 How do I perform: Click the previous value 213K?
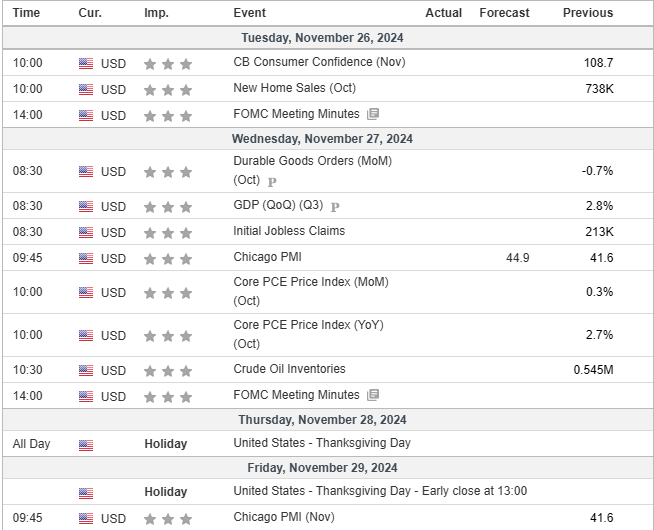(x=599, y=232)
